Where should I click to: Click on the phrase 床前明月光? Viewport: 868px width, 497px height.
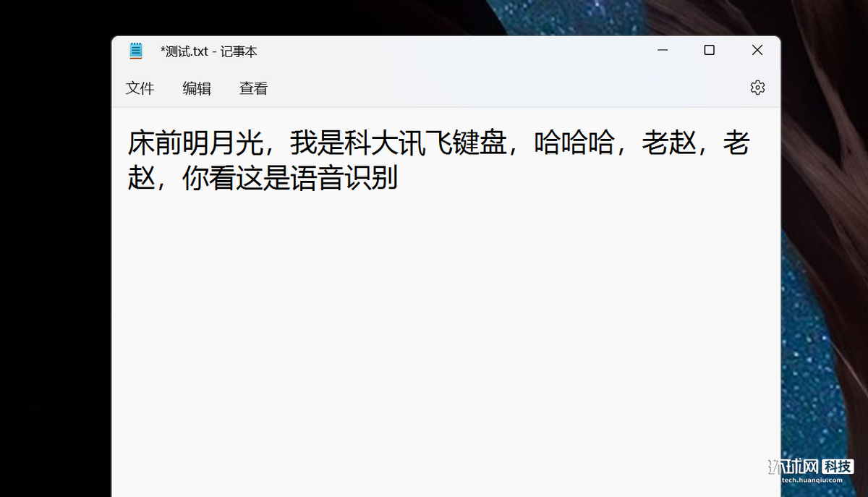(x=195, y=143)
